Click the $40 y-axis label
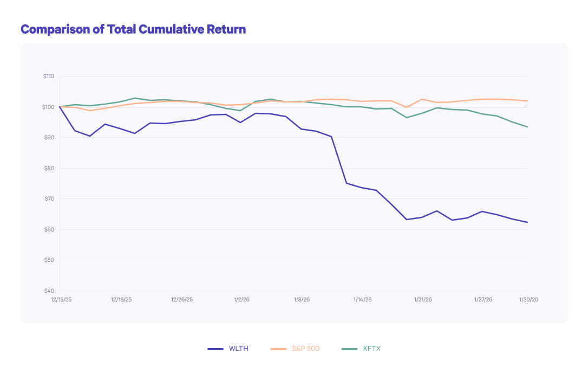Image resolution: width=588 pixels, height=373 pixels. 49,291
